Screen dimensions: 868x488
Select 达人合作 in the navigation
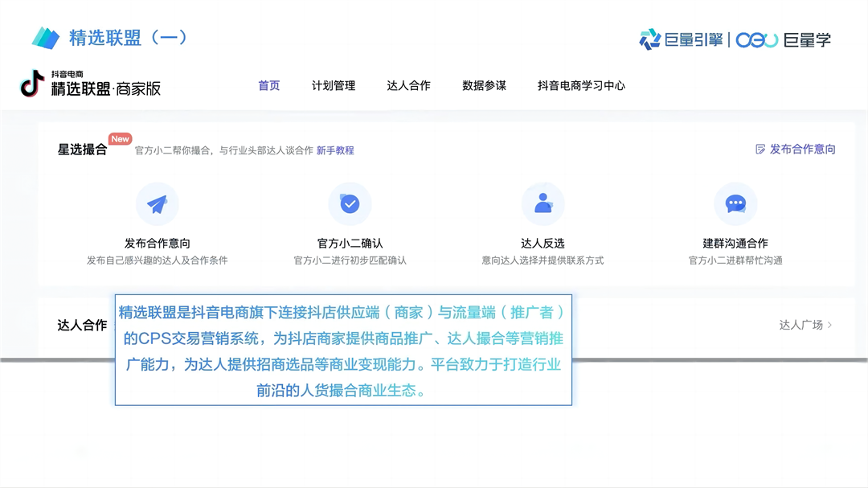408,85
